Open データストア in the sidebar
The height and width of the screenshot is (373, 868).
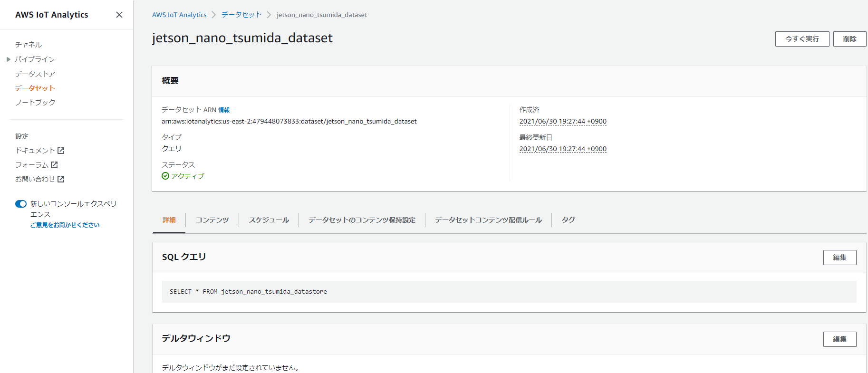(35, 74)
